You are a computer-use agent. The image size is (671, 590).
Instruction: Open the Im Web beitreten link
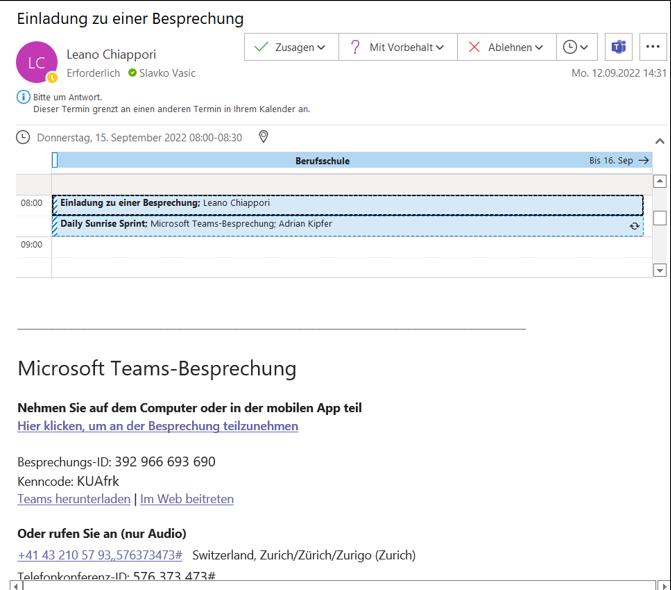coord(187,499)
